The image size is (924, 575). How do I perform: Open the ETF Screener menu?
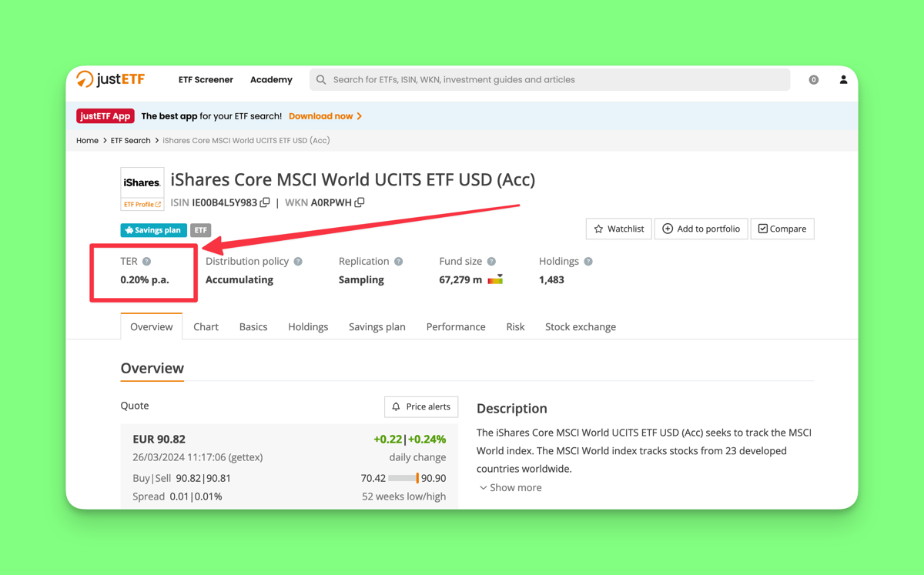pos(206,79)
